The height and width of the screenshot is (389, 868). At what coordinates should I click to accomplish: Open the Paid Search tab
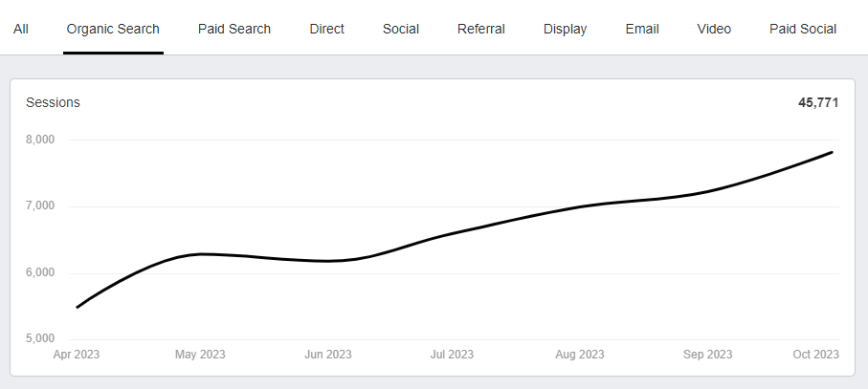point(234,29)
